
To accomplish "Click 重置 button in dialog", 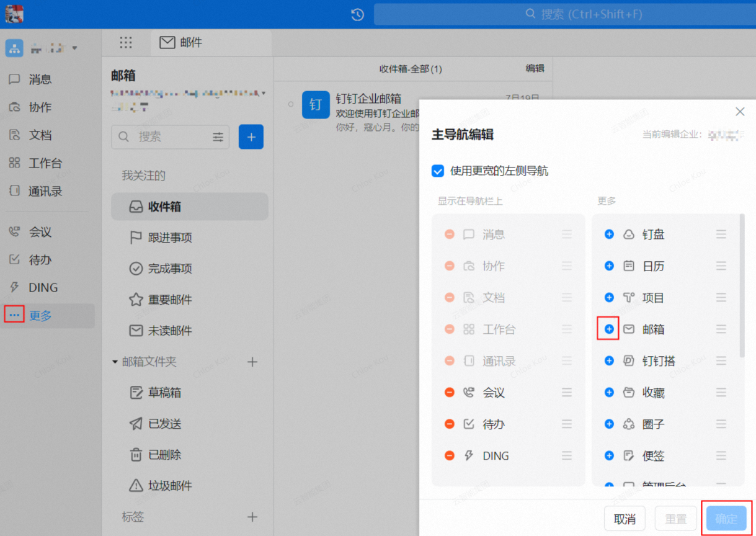I will pos(676,519).
